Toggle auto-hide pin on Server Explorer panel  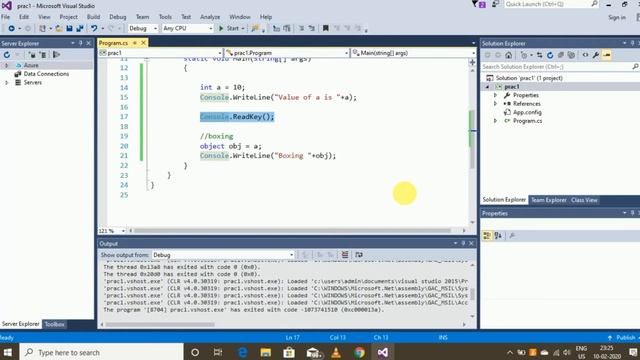click(x=80, y=43)
